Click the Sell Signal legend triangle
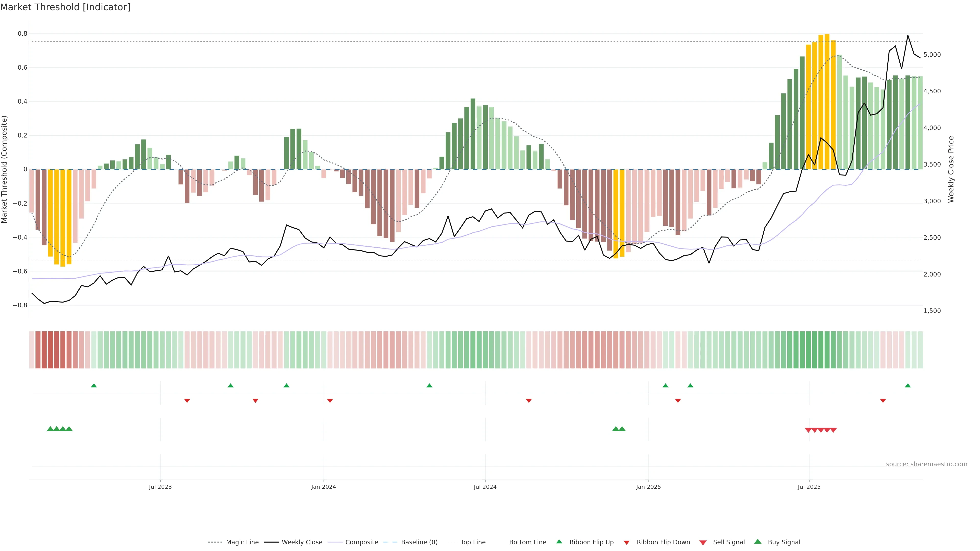 pos(703,543)
